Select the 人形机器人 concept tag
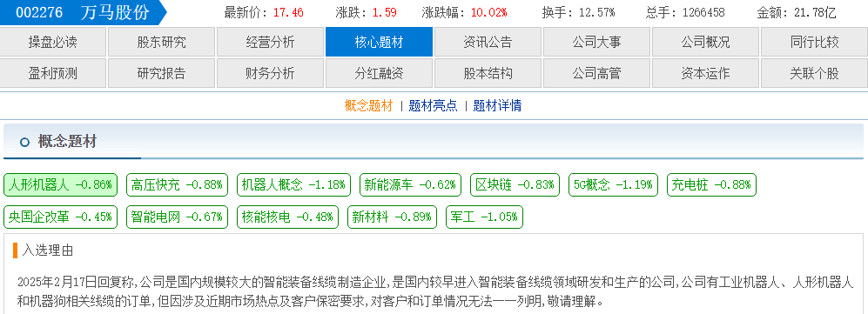Image resolution: width=868 pixels, height=314 pixels. pos(60,184)
